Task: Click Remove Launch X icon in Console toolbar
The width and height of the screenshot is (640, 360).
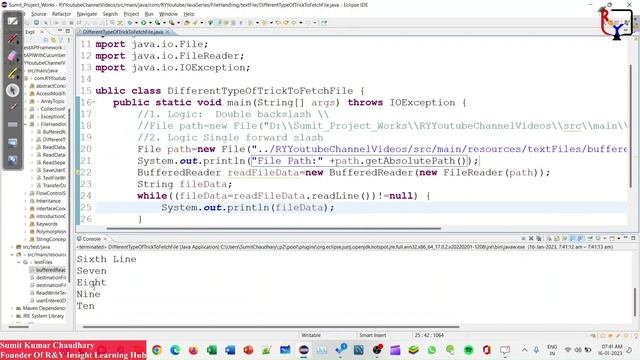Action: (x=531, y=238)
